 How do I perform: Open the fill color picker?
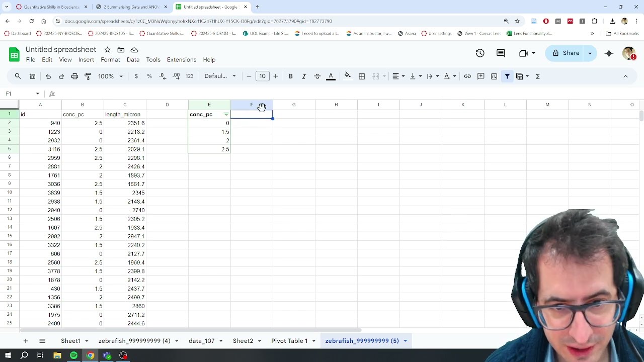point(348,76)
